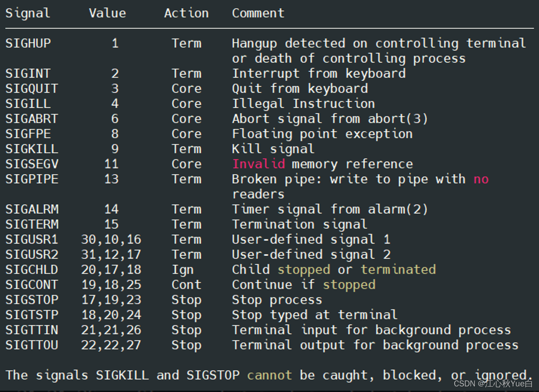The image size is (539, 392).
Task: Click the SIGHUP signal name
Action: [x=28, y=43]
